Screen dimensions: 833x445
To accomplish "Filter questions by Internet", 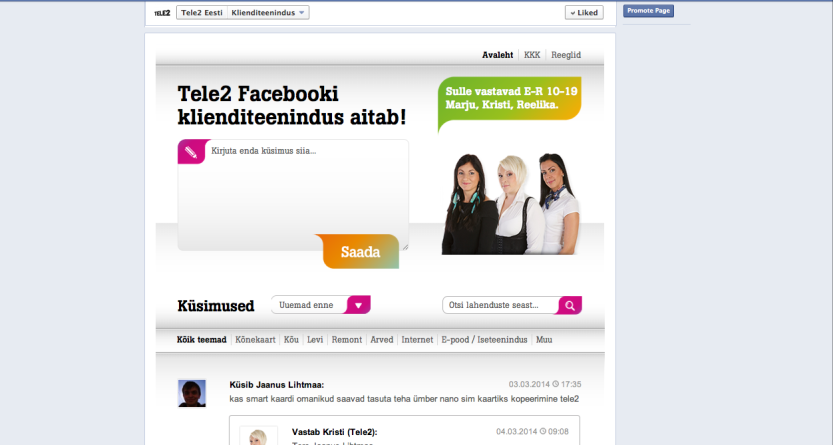I will pos(417,340).
